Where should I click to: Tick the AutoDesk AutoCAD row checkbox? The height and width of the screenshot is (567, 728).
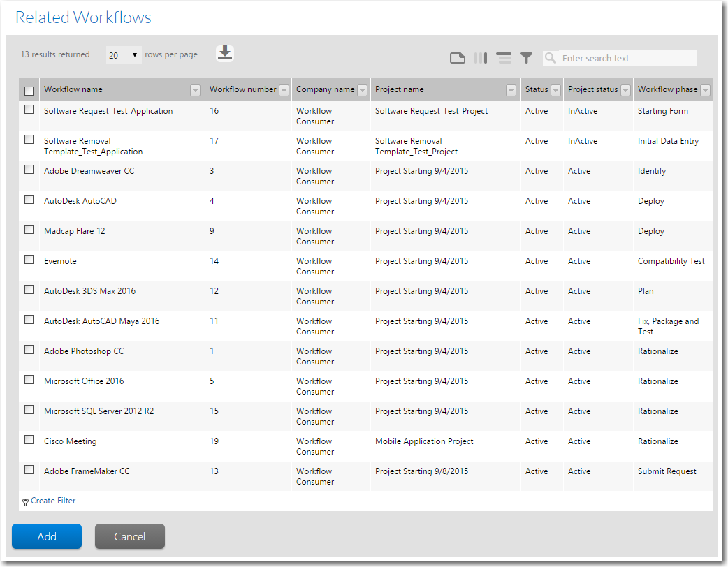pos(29,200)
